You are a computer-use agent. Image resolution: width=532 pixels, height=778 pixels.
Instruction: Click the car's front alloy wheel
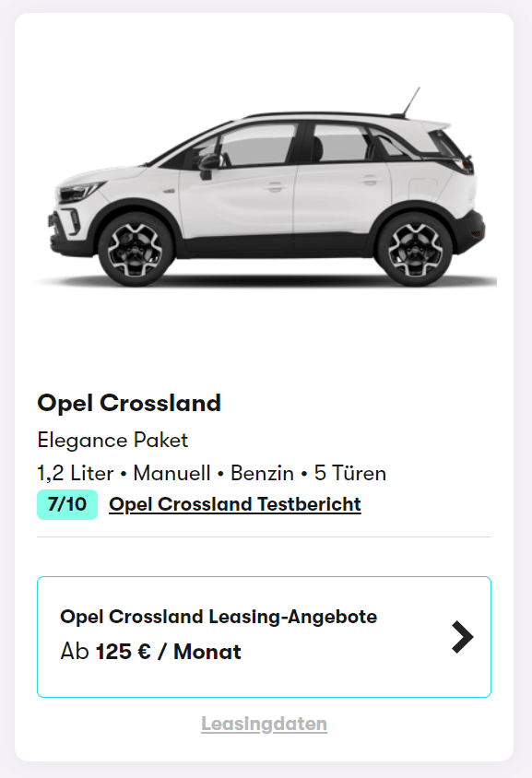point(136,250)
